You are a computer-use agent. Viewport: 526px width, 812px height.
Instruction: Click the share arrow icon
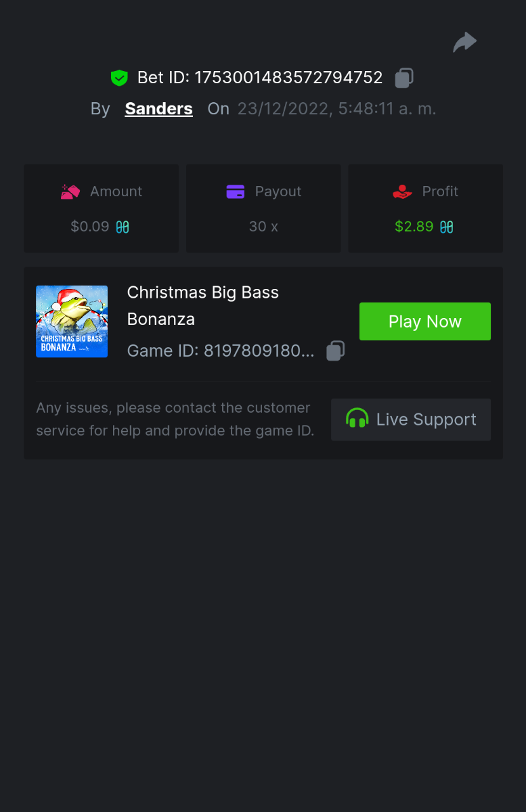tap(465, 43)
